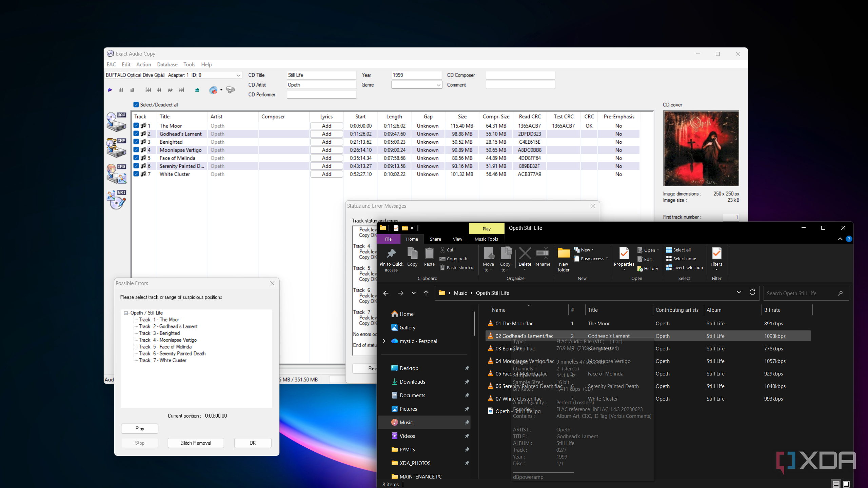This screenshot has width=868, height=488.
Task: Click the Search Opeth Still Life field
Action: (806, 293)
